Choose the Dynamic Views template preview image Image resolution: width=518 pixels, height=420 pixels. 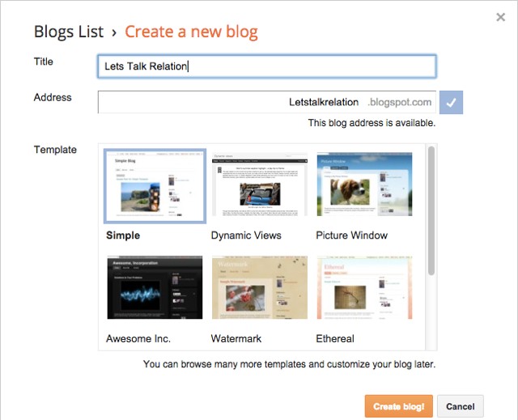[x=259, y=187]
